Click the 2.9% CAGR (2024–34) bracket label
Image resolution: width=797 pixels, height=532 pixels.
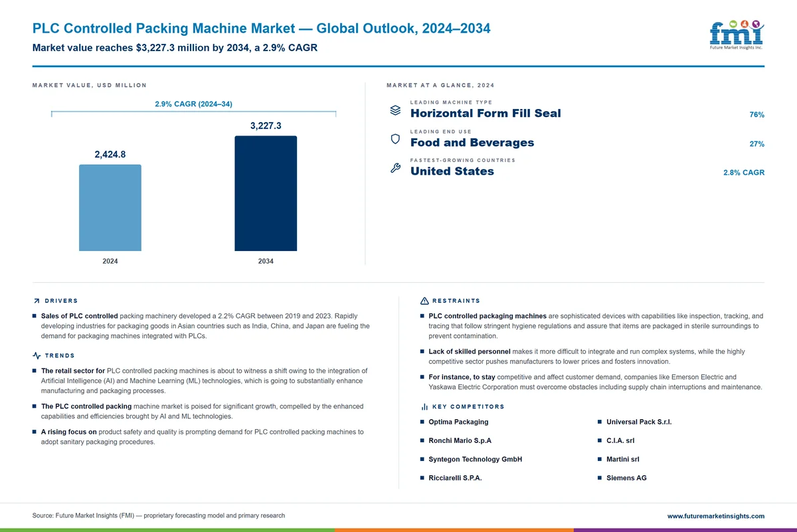[193, 104]
